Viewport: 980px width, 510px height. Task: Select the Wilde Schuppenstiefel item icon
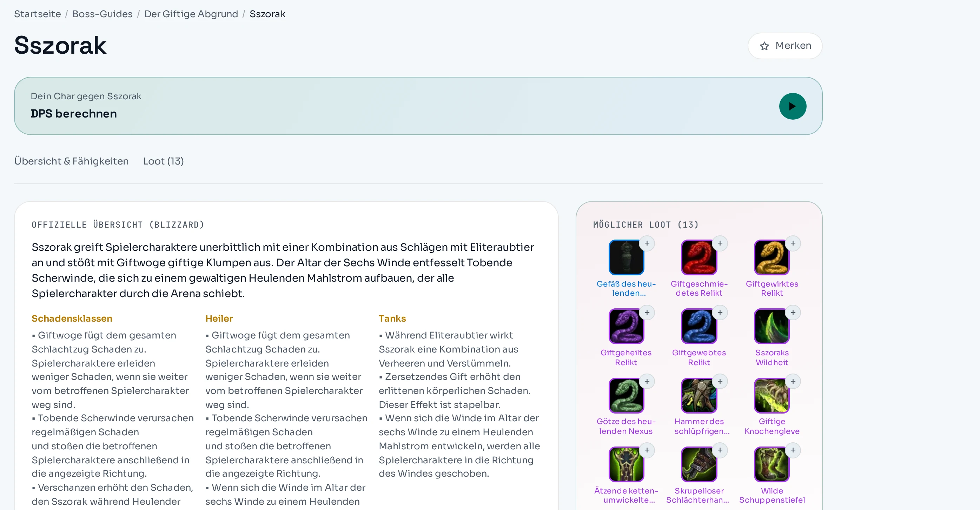[x=772, y=464]
